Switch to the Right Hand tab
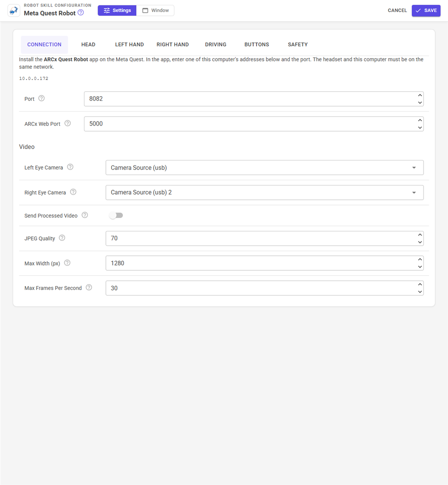This screenshot has height=485, width=448. 173,45
